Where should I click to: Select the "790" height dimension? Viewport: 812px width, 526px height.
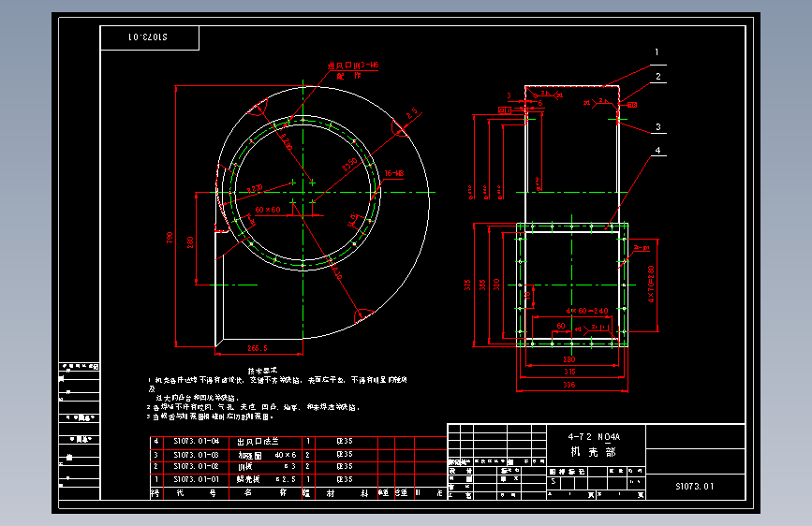click(x=170, y=238)
